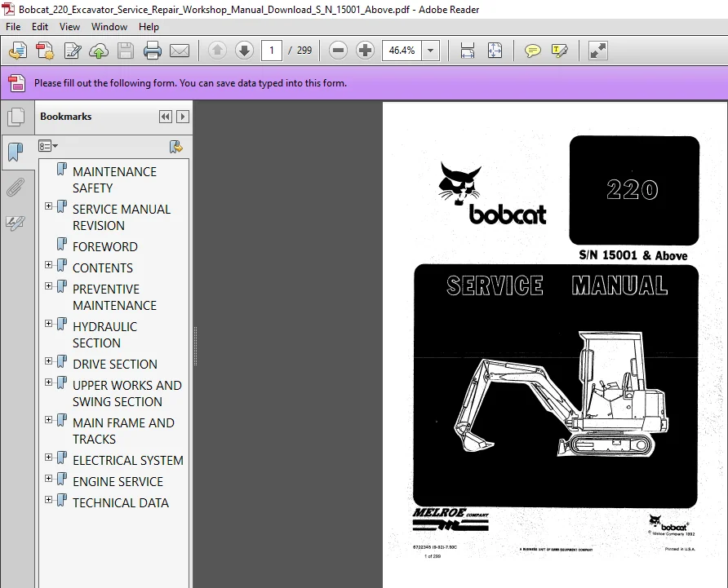Expand UPPER WORKS AND SWING SECTION
This screenshot has height=588, width=728.
pyautogui.click(x=48, y=382)
